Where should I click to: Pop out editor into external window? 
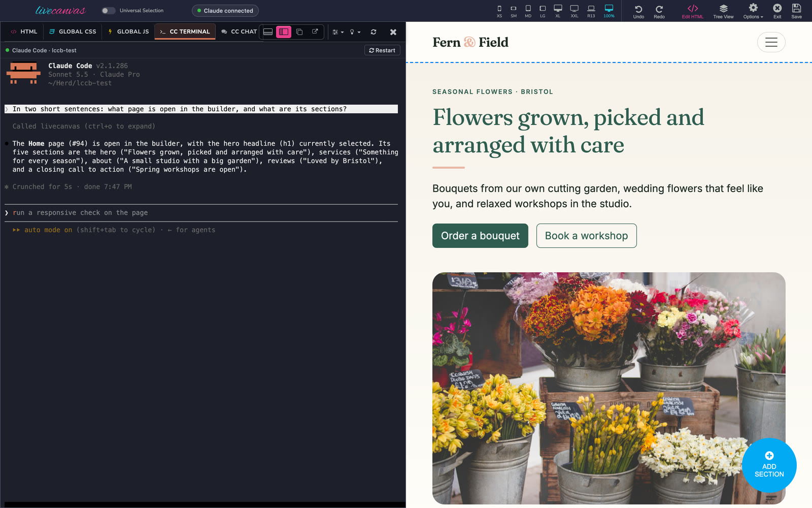point(315,31)
